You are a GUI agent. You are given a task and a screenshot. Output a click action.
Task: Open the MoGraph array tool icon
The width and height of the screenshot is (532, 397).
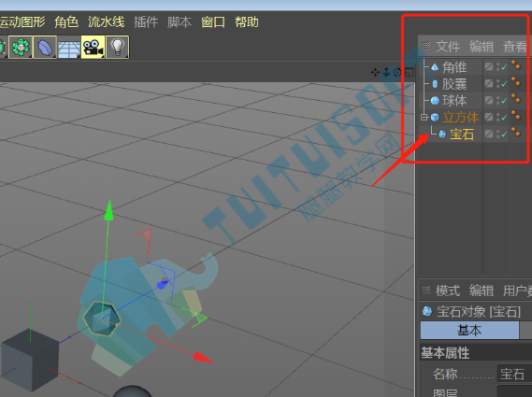(x=21, y=47)
